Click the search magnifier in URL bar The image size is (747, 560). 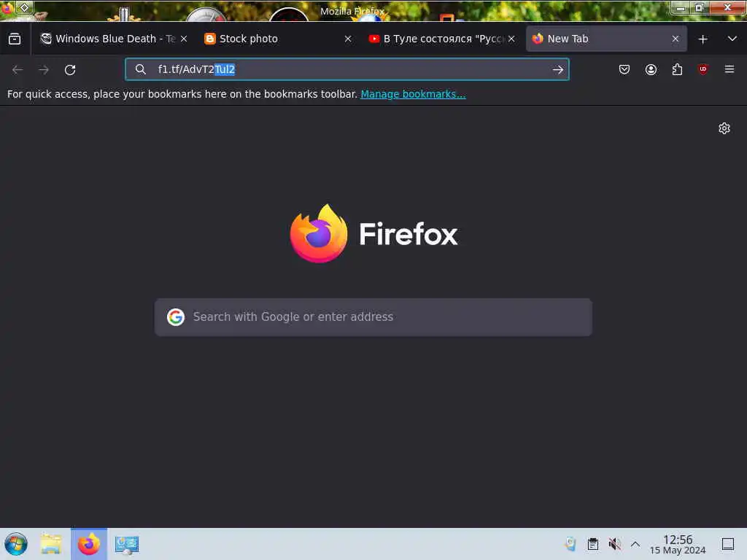[141, 69]
